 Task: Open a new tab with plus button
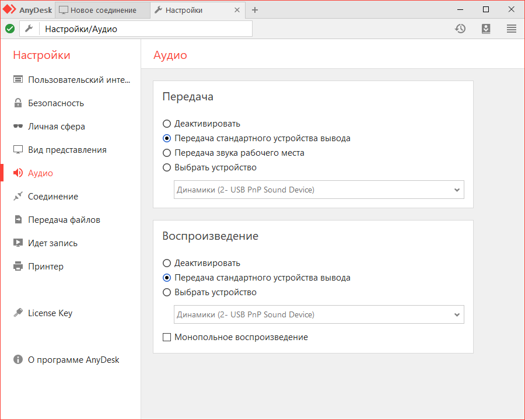pyautogui.click(x=255, y=10)
